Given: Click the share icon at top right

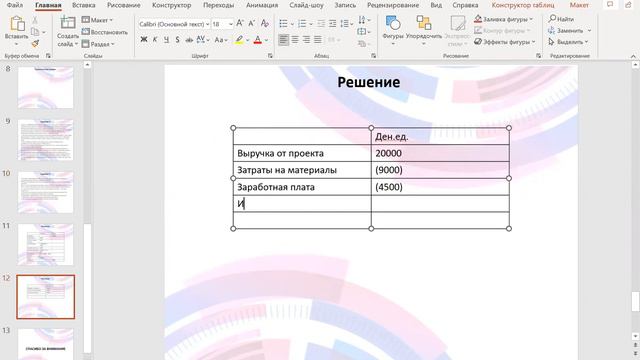Looking at the screenshot, I should point(629,4).
